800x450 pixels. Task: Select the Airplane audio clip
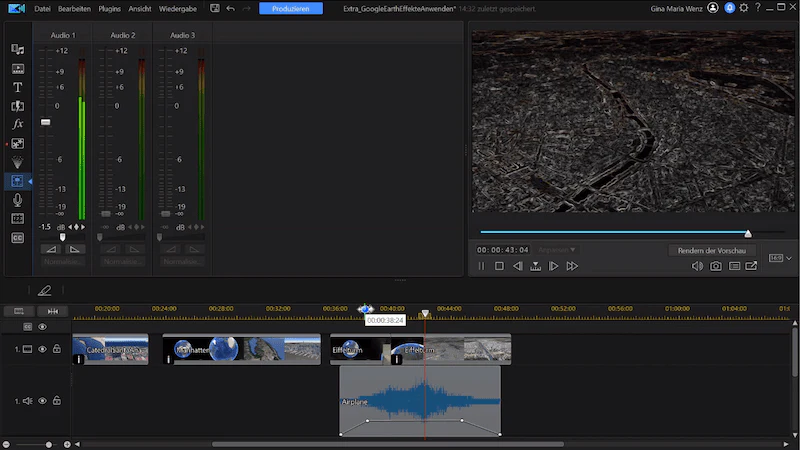point(420,401)
